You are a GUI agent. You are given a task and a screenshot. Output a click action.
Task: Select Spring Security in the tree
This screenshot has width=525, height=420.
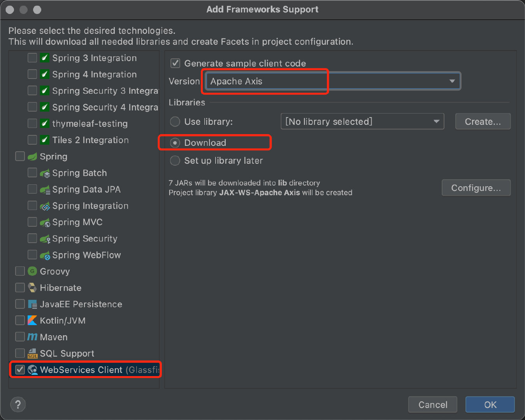(x=85, y=238)
